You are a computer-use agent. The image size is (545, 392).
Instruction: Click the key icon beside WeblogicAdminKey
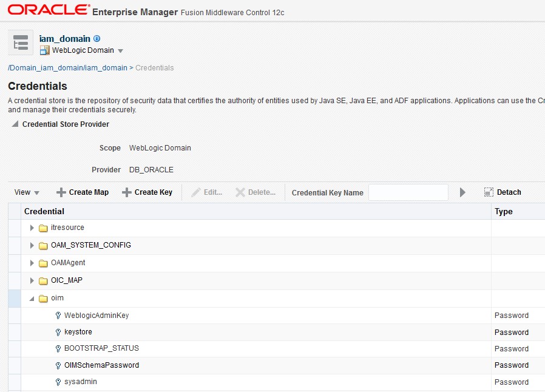click(x=57, y=315)
